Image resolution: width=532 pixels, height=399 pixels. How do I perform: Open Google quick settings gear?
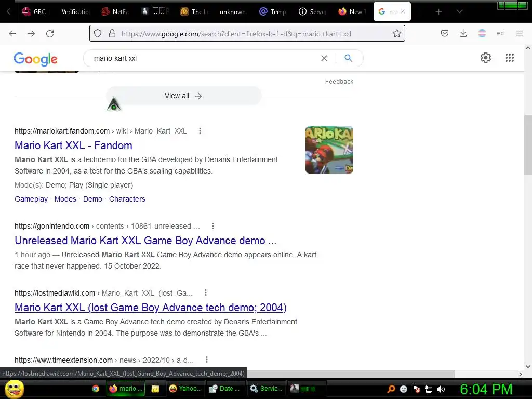486,58
